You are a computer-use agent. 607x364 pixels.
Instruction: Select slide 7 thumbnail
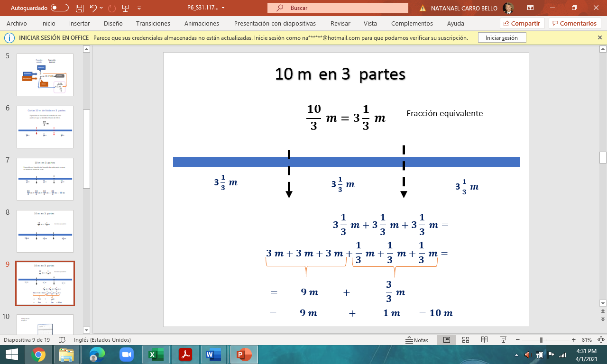click(x=45, y=179)
